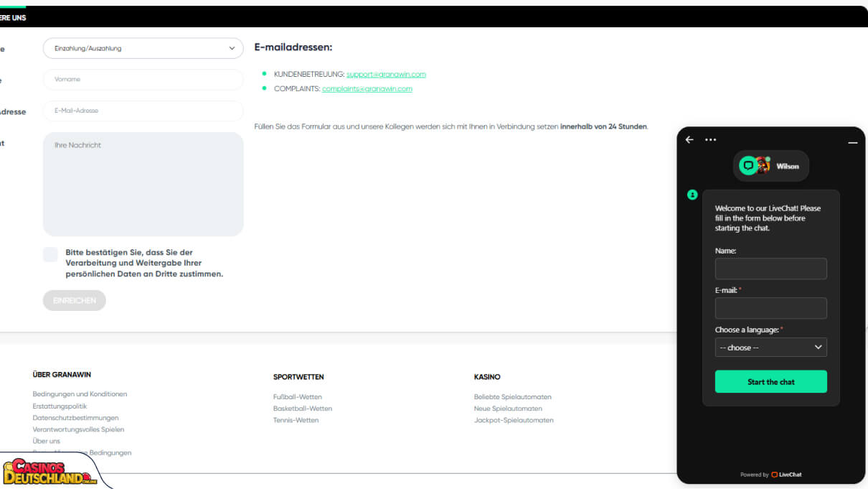
Task: Click the LiveChat powered-by logo
Action: (x=787, y=475)
